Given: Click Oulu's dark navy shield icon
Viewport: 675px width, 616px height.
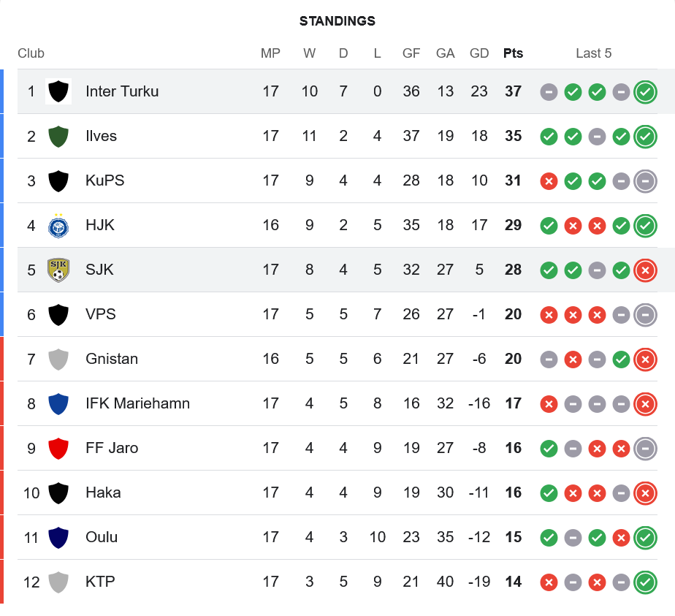Looking at the screenshot, I should click(x=58, y=538).
